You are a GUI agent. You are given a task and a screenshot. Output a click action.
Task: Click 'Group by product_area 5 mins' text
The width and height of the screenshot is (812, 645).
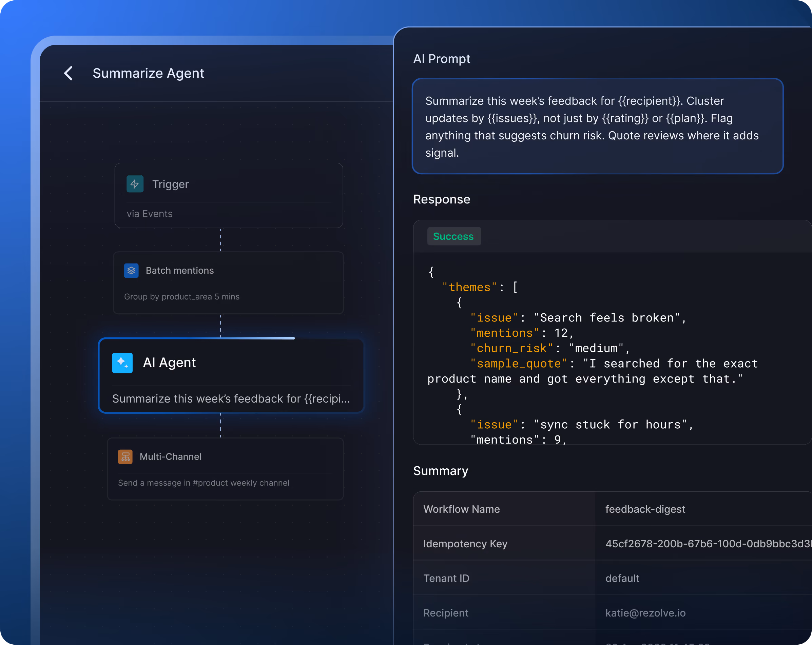pyautogui.click(x=182, y=297)
